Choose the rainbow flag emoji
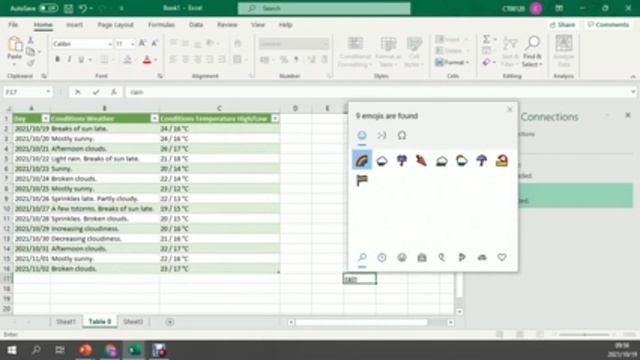The width and height of the screenshot is (640, 360). (362, 180)
